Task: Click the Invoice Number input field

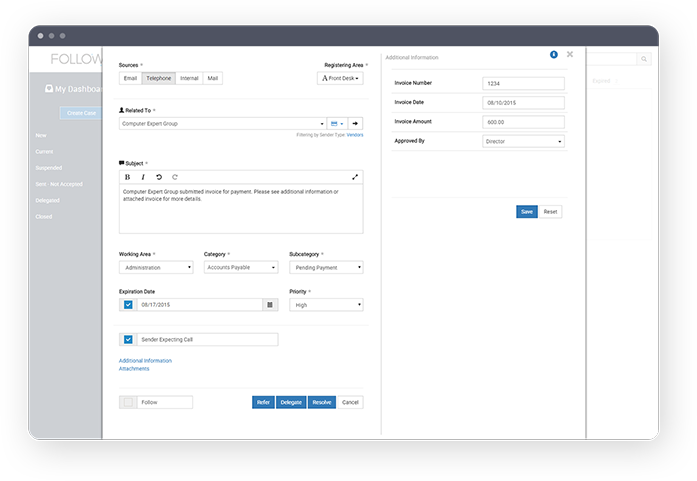Action: point(523,85)
